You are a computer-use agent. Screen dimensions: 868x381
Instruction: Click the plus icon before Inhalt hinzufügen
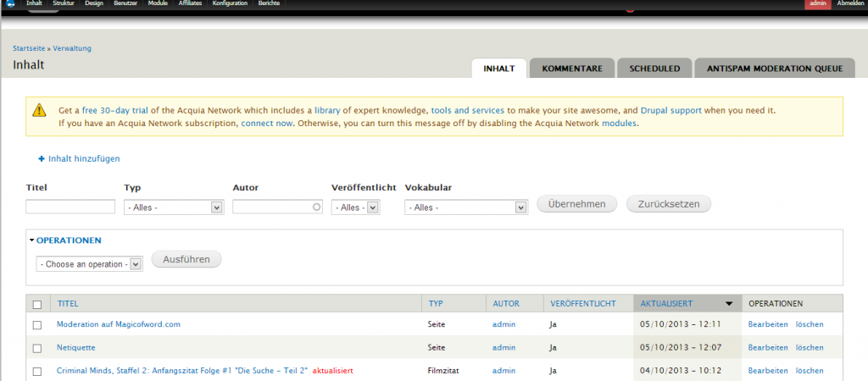point(41,158)
